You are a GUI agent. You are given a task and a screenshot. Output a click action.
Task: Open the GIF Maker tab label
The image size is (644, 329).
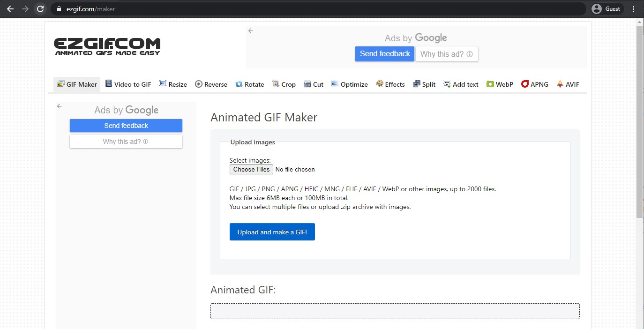(x=82, y=84)
